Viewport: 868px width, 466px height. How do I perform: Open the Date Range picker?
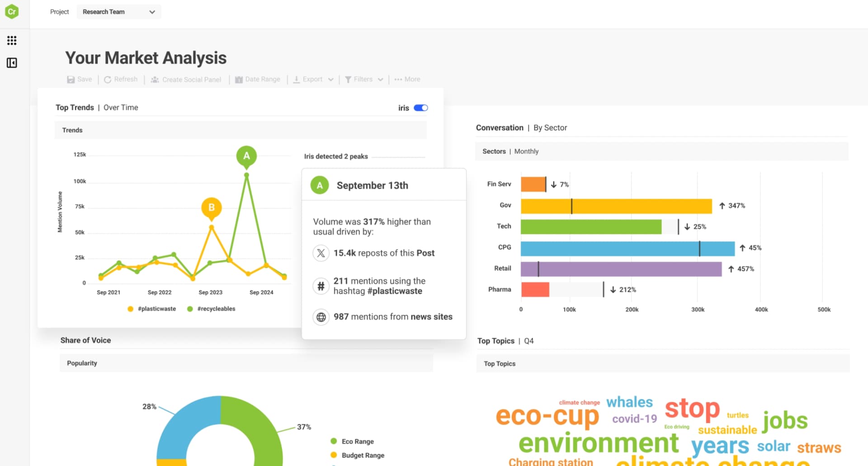click(x=258, y=79)
